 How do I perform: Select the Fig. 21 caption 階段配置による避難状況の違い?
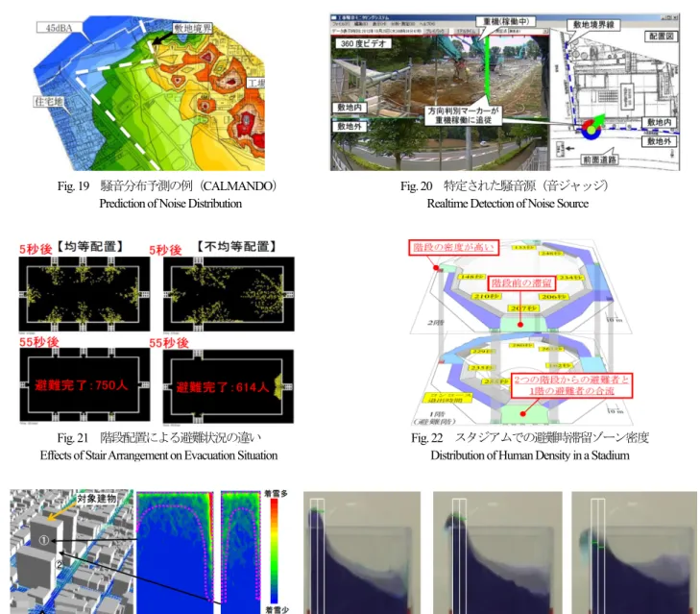159,437
